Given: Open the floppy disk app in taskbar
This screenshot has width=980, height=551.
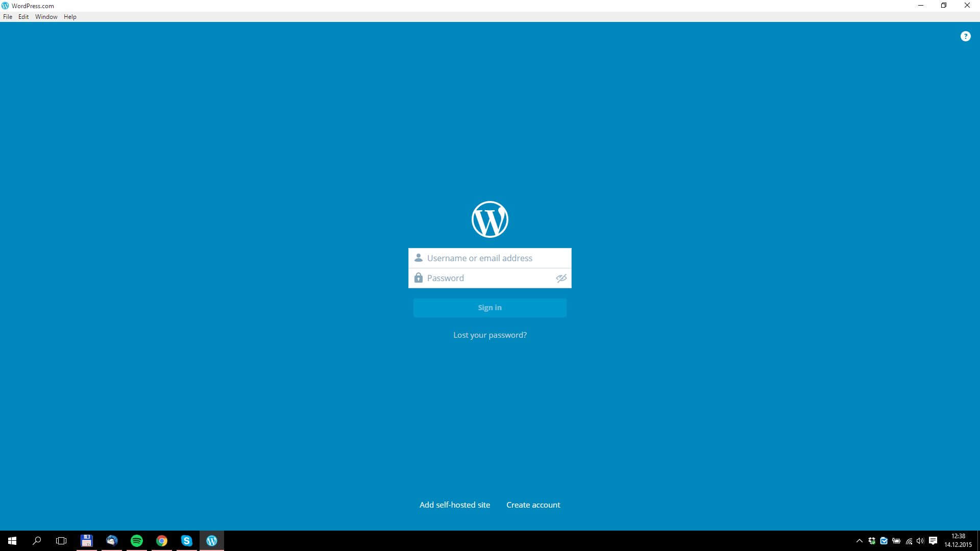Looking at the screenshot, I should [87, 541].
